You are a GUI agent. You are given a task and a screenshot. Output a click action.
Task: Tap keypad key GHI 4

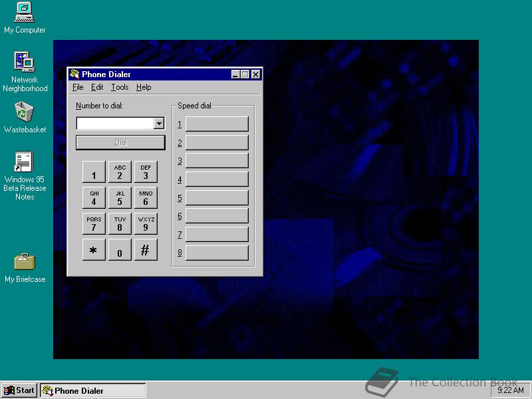coord(94,198)
